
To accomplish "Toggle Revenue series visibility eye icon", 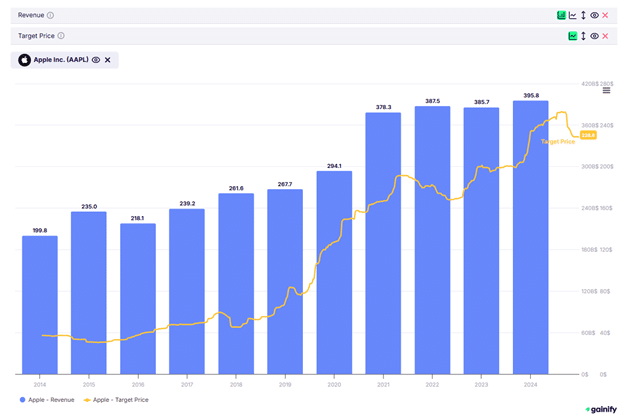I will click(x=594, y=15).
